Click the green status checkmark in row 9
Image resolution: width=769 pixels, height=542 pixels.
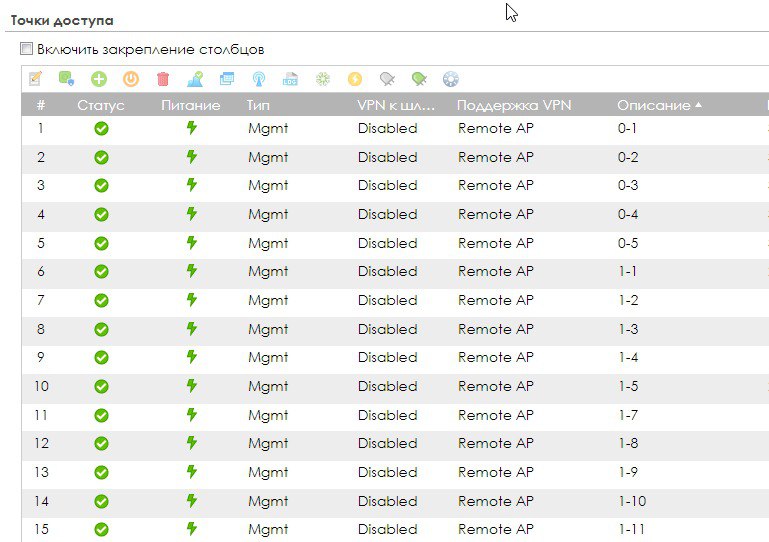[x=102, y=358]
